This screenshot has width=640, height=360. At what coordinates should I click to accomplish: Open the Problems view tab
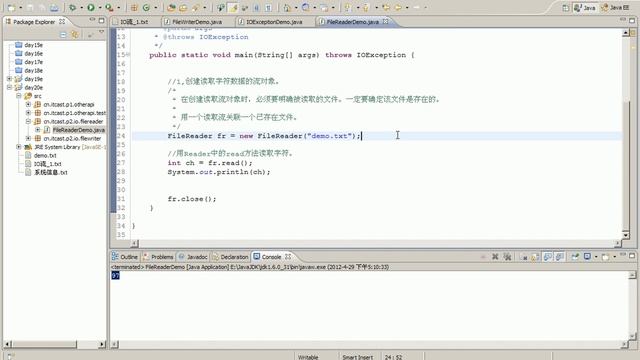pos(158,257)
